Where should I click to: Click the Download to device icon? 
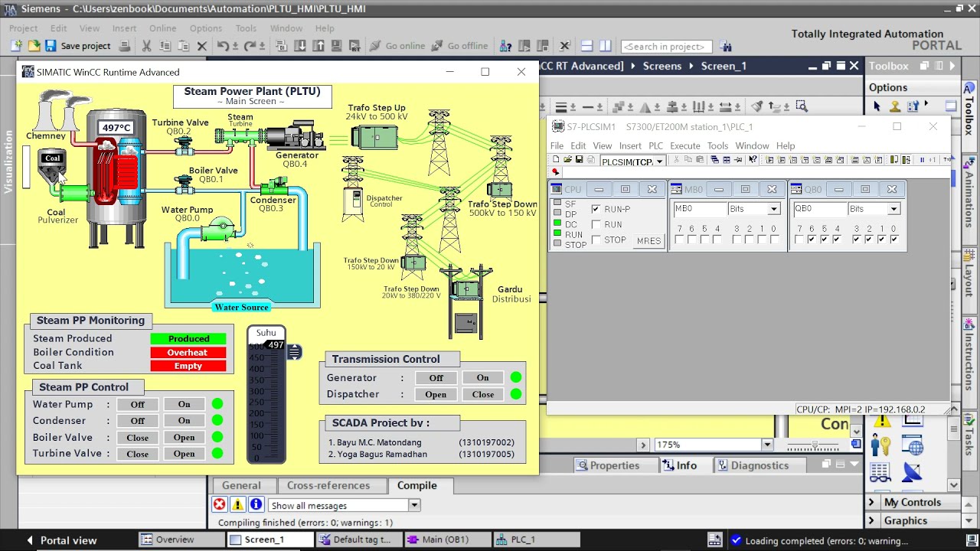pyautogui.click(x=300, y=46)
